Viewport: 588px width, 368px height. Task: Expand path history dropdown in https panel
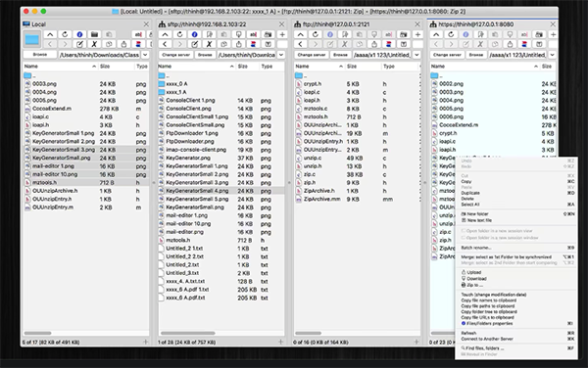pos(553,55)
